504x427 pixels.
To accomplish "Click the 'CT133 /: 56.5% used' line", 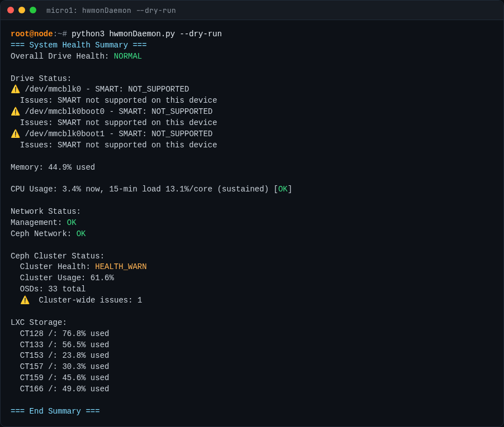I will [64, 345].
